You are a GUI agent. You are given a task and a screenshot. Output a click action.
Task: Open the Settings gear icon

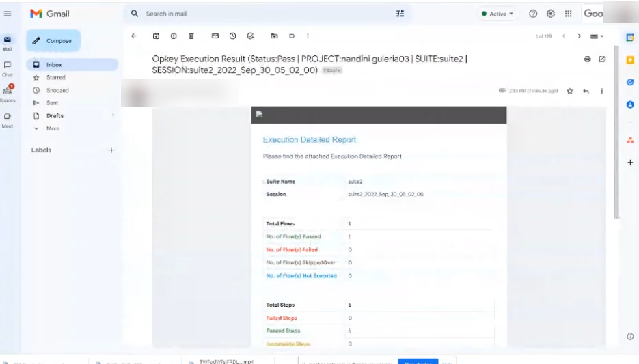(x=551, y=14)
